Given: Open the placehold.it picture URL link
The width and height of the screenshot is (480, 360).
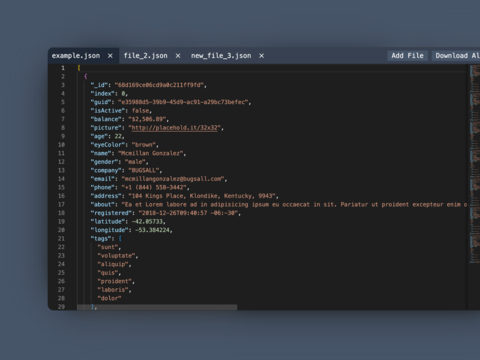Looking at the screenshot, I should click(175, 128).
